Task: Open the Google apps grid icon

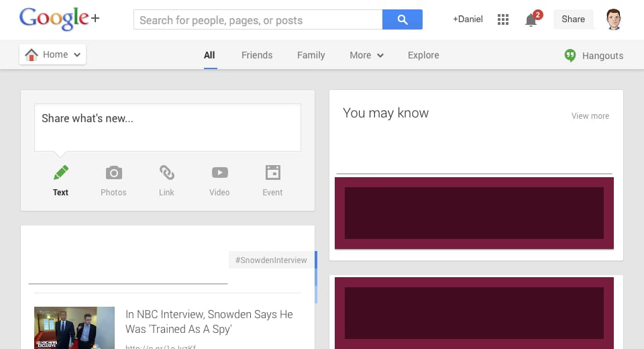Action: (x=502, y=19)
